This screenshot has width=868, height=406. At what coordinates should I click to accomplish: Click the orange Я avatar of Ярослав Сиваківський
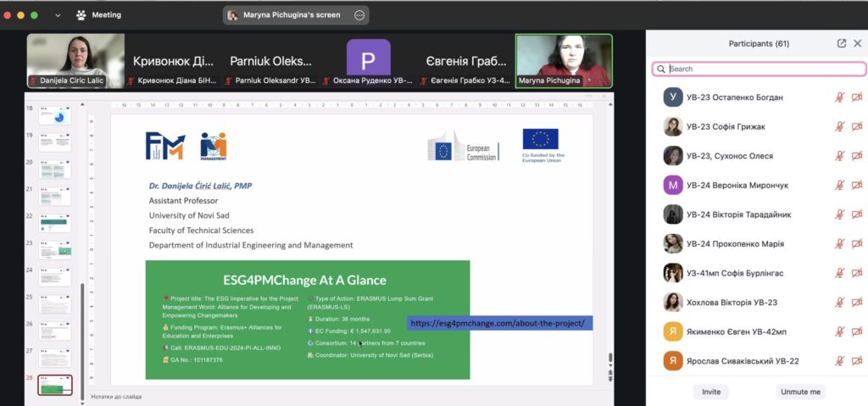pos(673,361)
